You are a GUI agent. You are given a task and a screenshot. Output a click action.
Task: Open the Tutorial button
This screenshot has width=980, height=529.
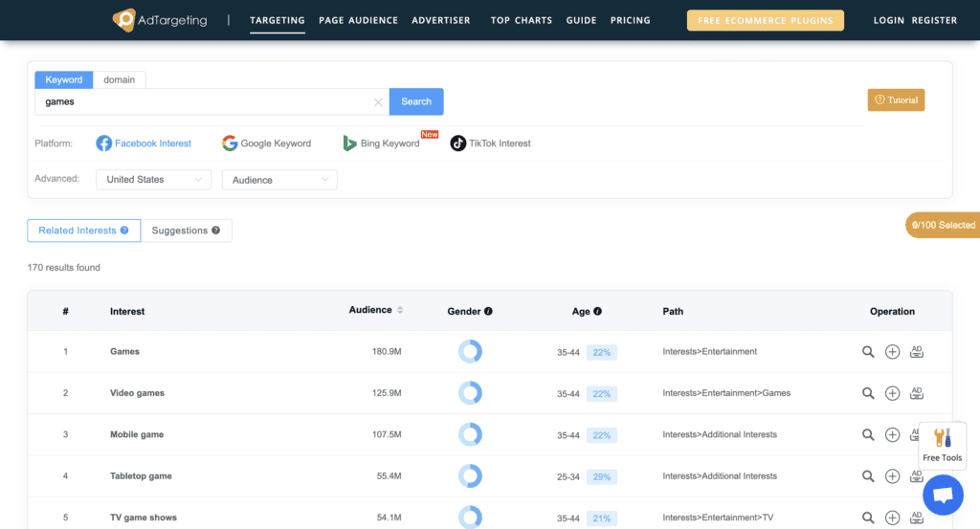click(x=896, y=99)
